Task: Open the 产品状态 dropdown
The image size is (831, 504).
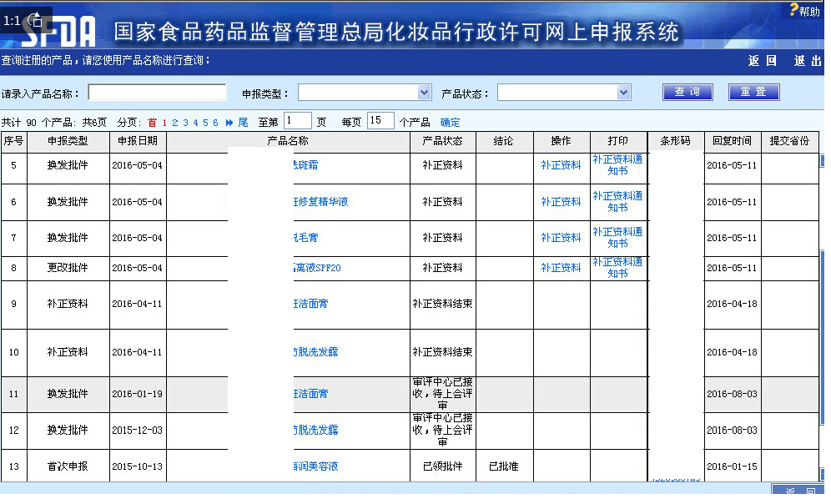Action: point(564,93)
